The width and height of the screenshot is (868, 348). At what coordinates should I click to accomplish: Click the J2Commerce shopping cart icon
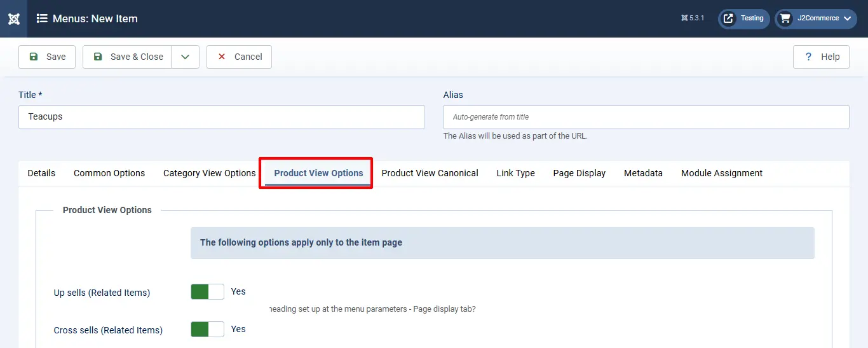(x=785, y=18)
